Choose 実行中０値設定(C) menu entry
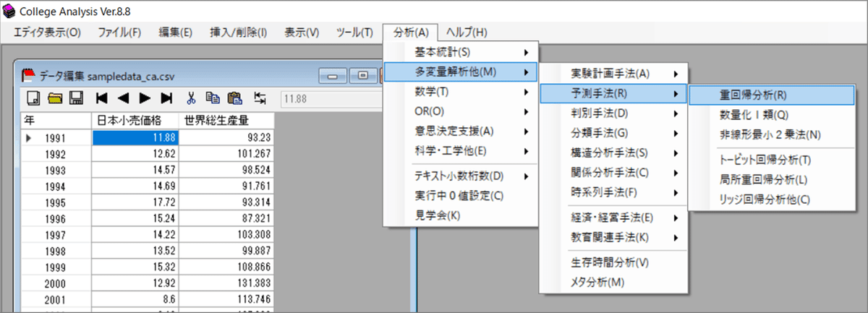 click(x=461, y=195)
